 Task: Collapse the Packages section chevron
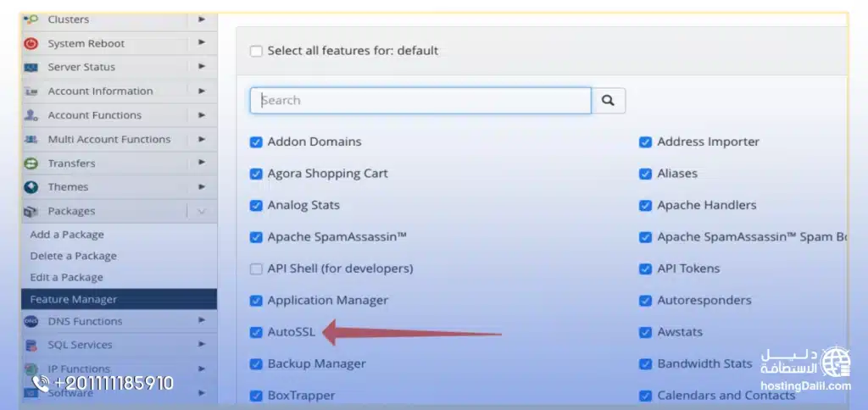202,211
